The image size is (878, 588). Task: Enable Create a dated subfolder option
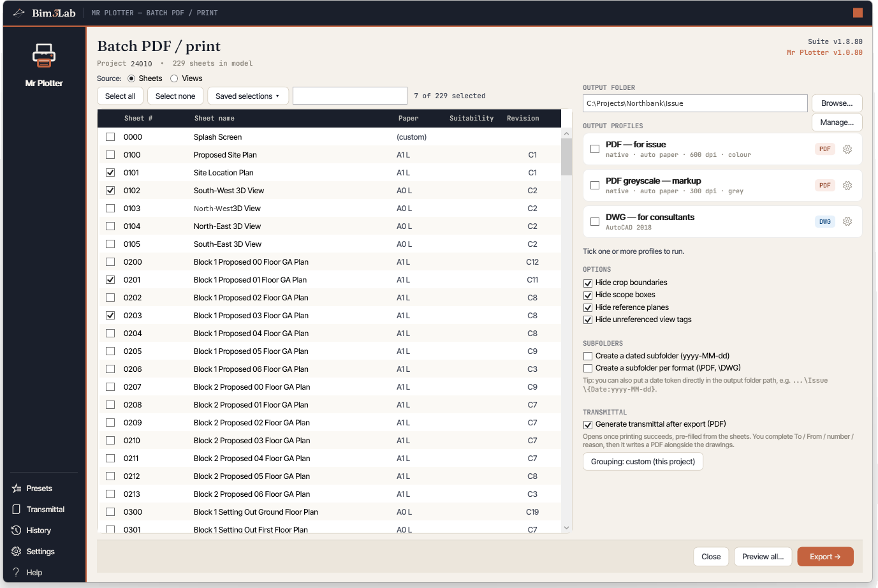click(588, 356)
